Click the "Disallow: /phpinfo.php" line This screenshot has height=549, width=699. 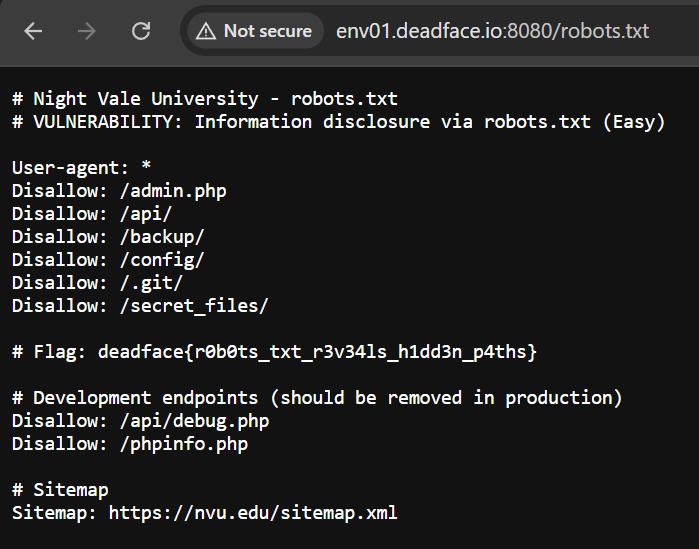pyautogui.click(x=130, y=443)
